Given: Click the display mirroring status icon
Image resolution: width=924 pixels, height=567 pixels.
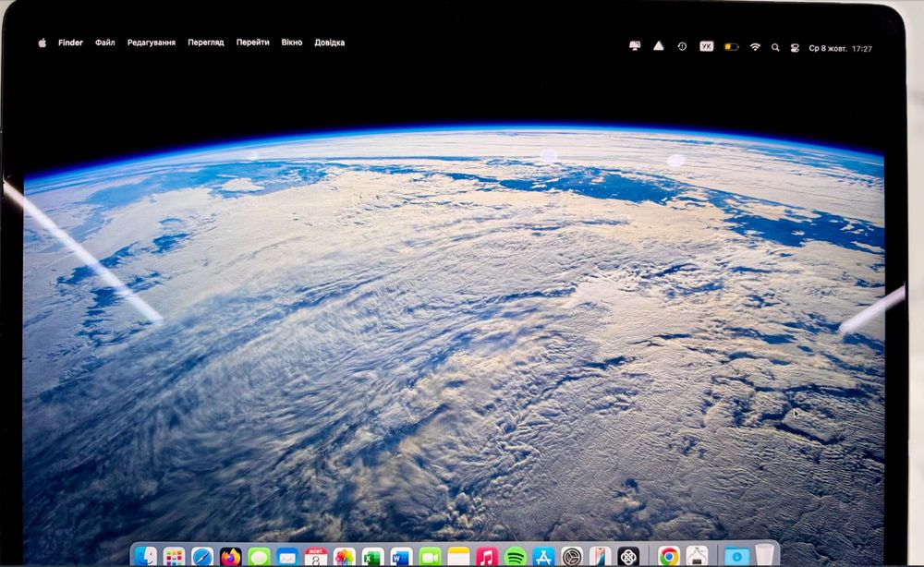Looking at the screenshot, I should click(635, 46).
